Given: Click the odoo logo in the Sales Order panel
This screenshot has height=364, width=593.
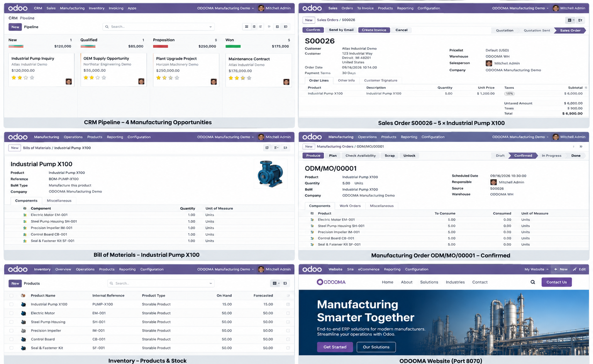Looking at the screenshot, I should (x=312, y=8).
